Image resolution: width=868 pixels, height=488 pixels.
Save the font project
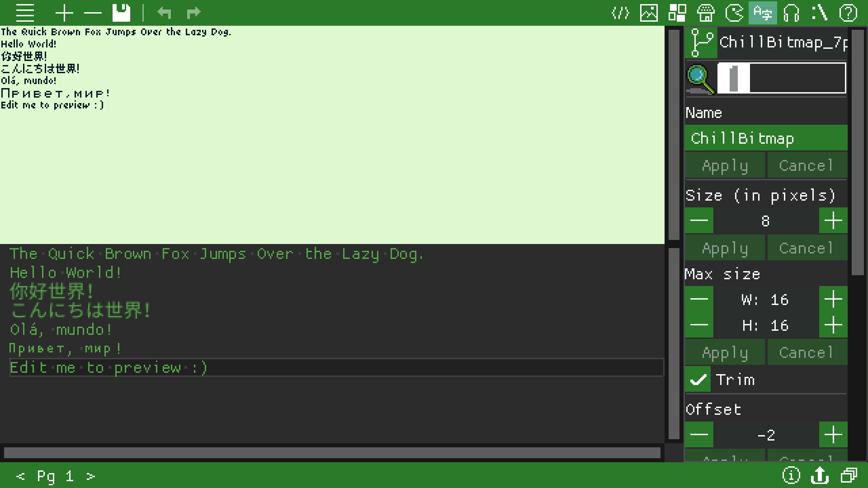(x=121, y=13)
